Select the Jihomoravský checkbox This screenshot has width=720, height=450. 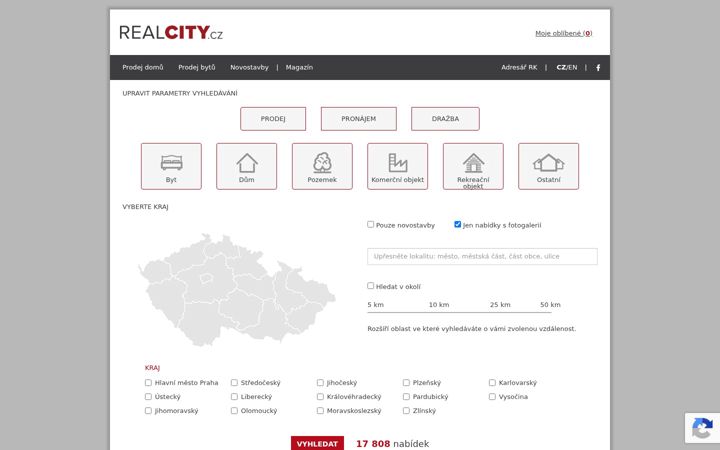148,411
